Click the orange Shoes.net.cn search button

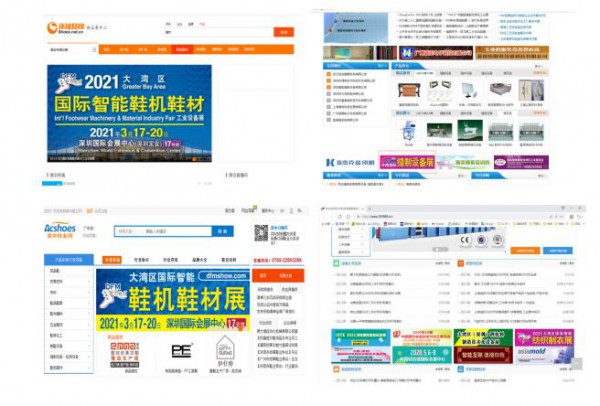(x=284, y=32)
